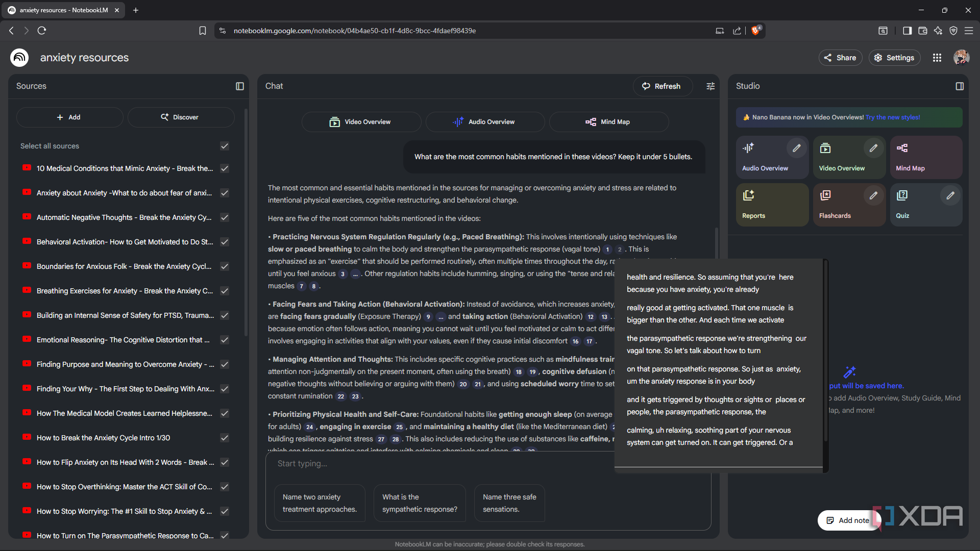Bookmark this page icon in address bar

203,31
